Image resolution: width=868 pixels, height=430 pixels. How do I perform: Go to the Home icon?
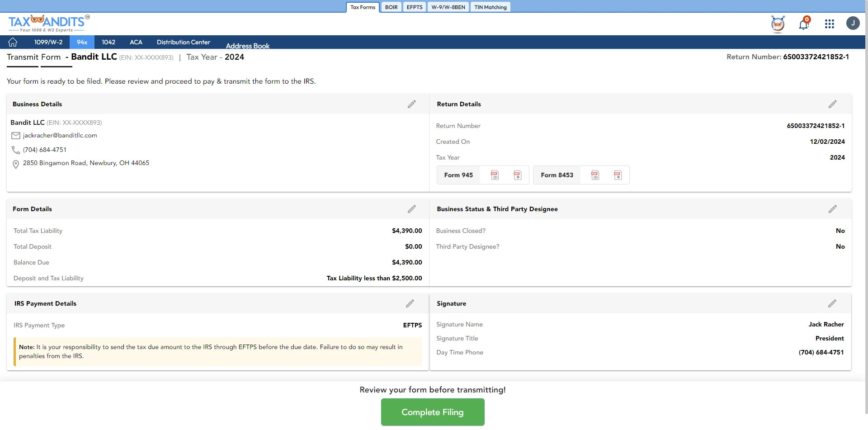click(13, 42)
